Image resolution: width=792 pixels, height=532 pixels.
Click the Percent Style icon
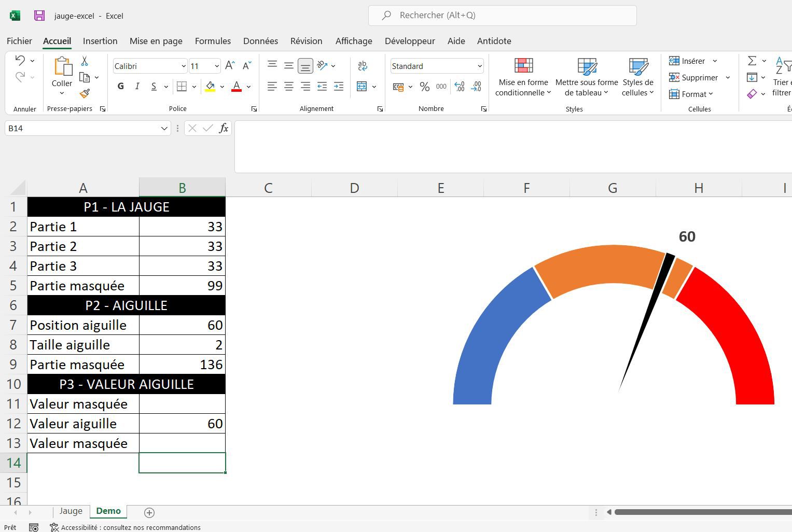click(x=425, y=87)
